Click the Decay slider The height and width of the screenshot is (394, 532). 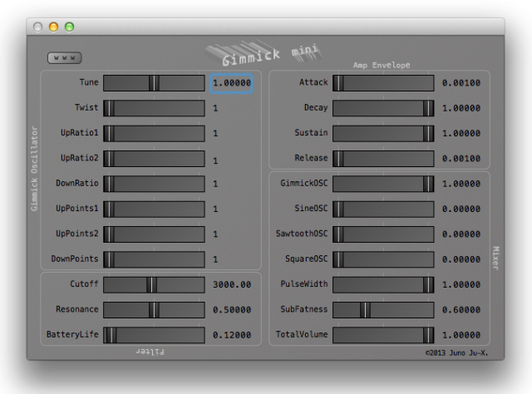(x=383, y=108)
